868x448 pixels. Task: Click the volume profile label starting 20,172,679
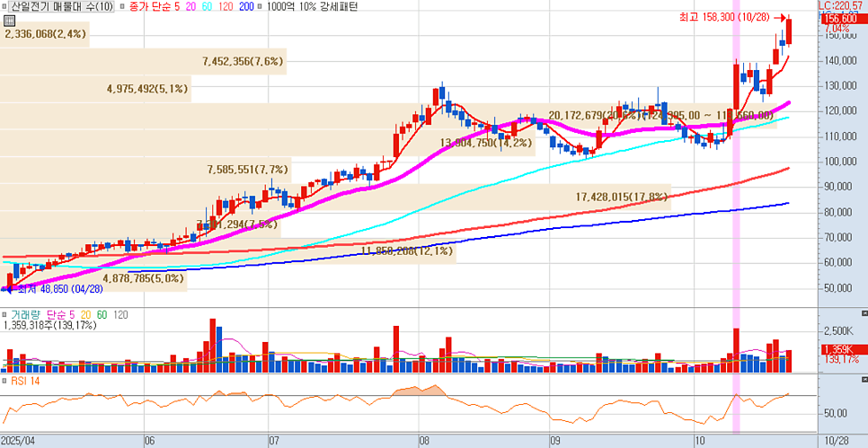(661, 115)
